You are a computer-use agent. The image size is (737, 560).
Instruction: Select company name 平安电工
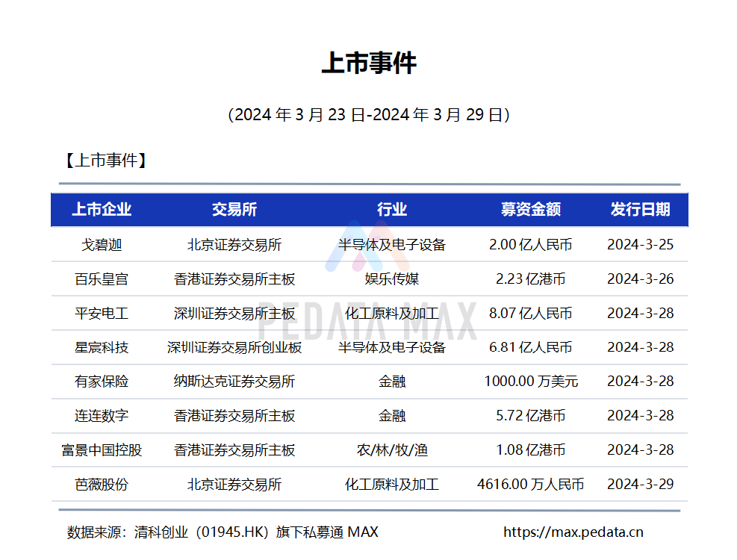[x=102, y=313]
